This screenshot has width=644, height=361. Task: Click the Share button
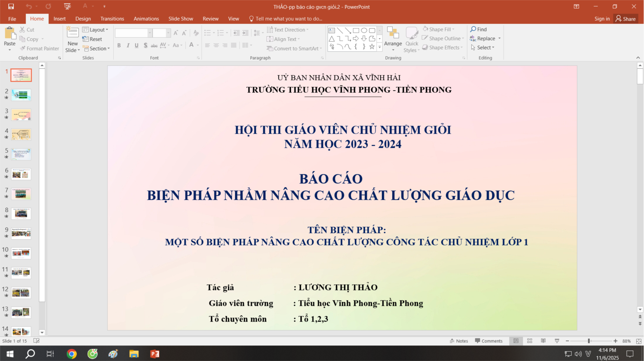tap(626, 19)
